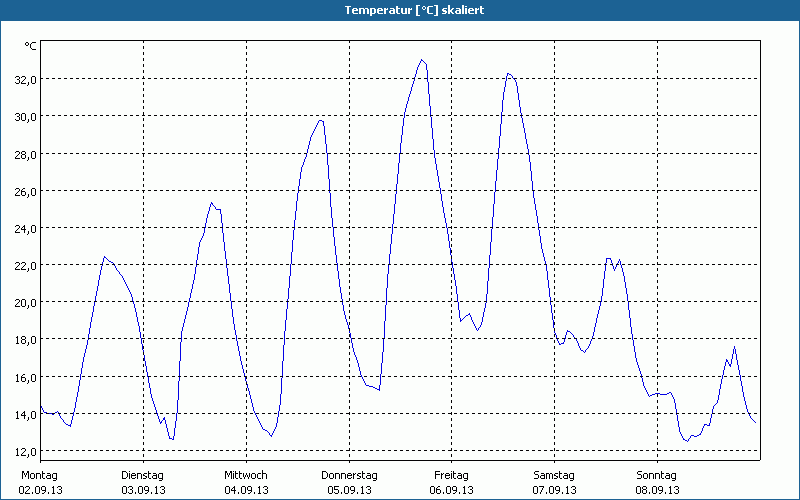Image resolution: width=800 pixels, height=500 pixels.
Task: Click the highest temperature peak on Donnerstag
Action: pos(422,60)
